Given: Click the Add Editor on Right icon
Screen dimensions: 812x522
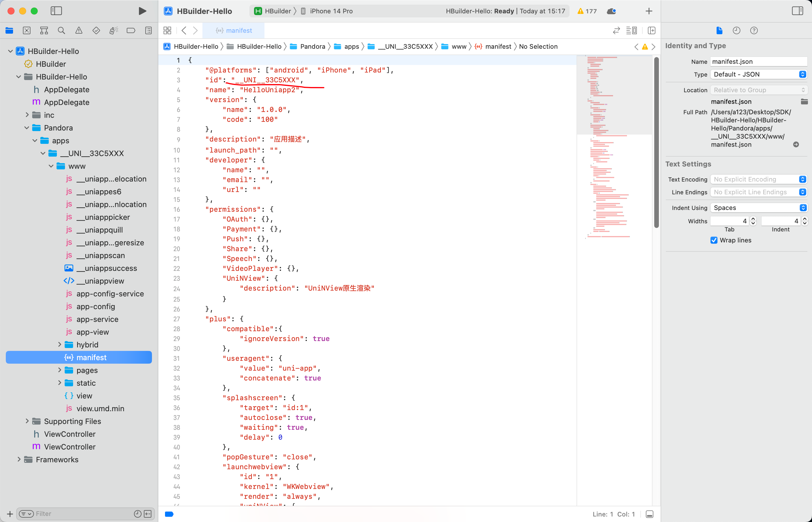Looking at the screenshot, I should click(651, 30).
